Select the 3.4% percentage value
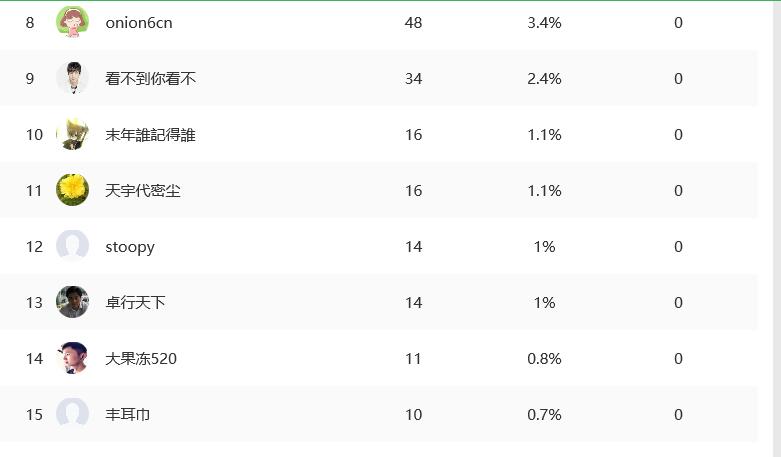This screenshot has height=457, width=781. (x=544, y=23)
